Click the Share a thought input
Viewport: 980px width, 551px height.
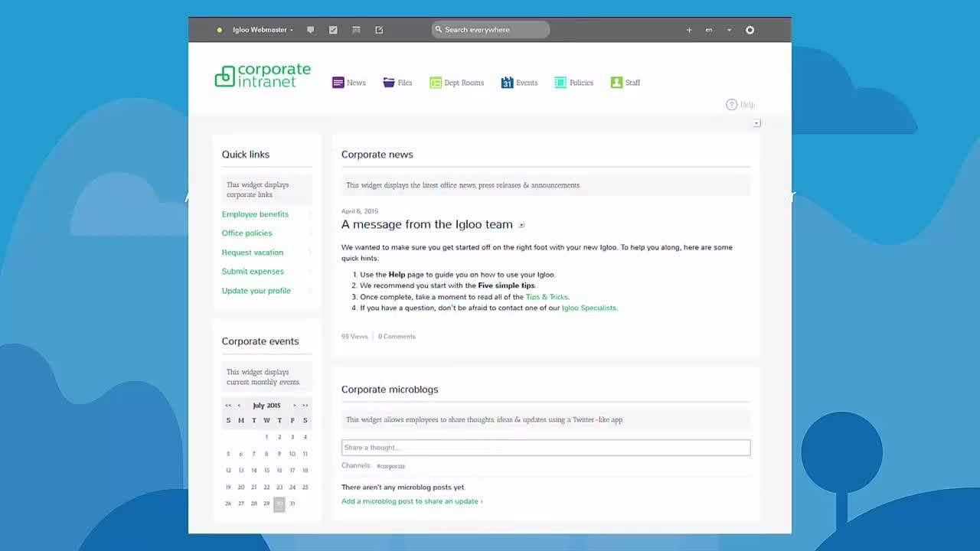(546, 448)
